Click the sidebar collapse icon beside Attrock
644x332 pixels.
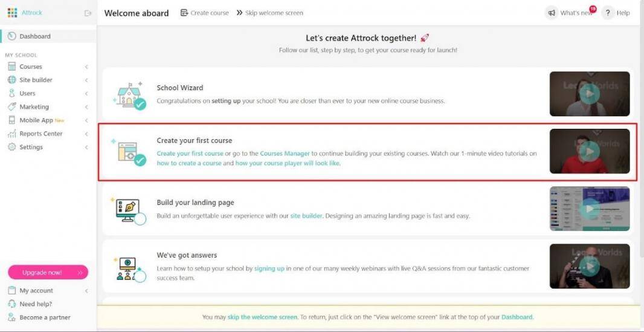[88, 13]
